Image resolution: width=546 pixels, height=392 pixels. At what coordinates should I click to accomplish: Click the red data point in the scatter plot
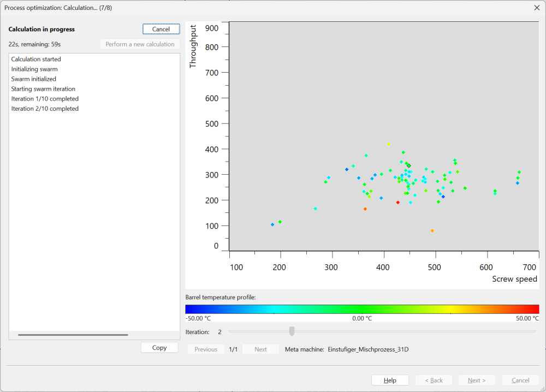397,203
